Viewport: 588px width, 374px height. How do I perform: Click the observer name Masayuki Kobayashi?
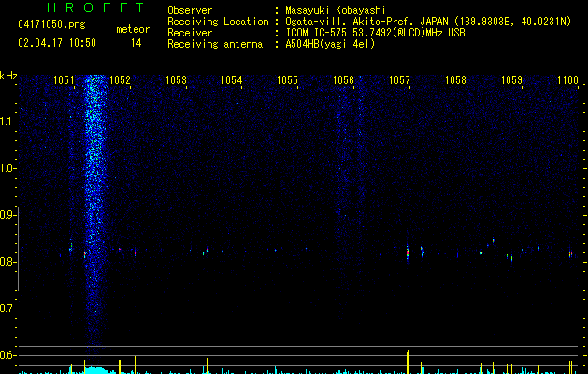[x=336, y=10]
